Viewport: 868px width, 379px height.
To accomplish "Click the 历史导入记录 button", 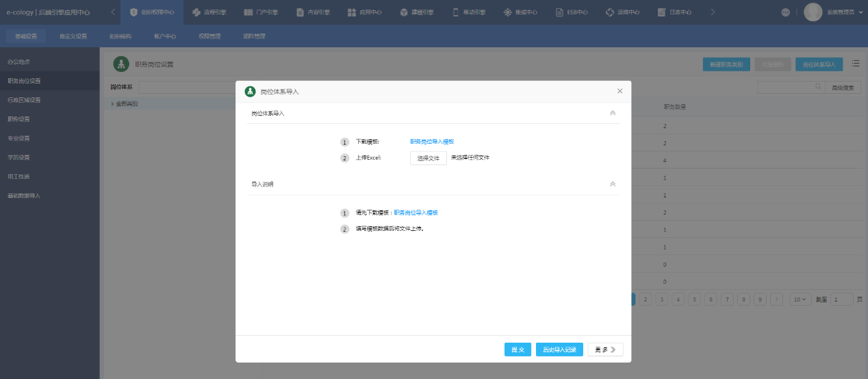I will tap(559, 350).
